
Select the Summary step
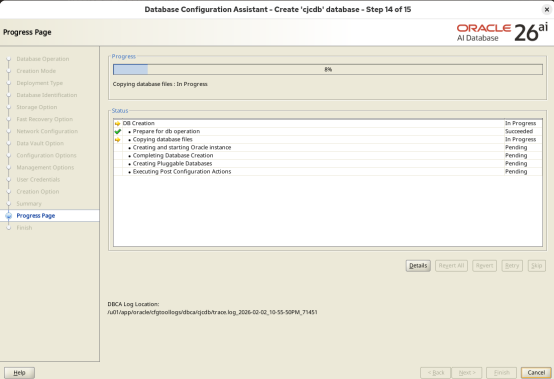[29, 203]
